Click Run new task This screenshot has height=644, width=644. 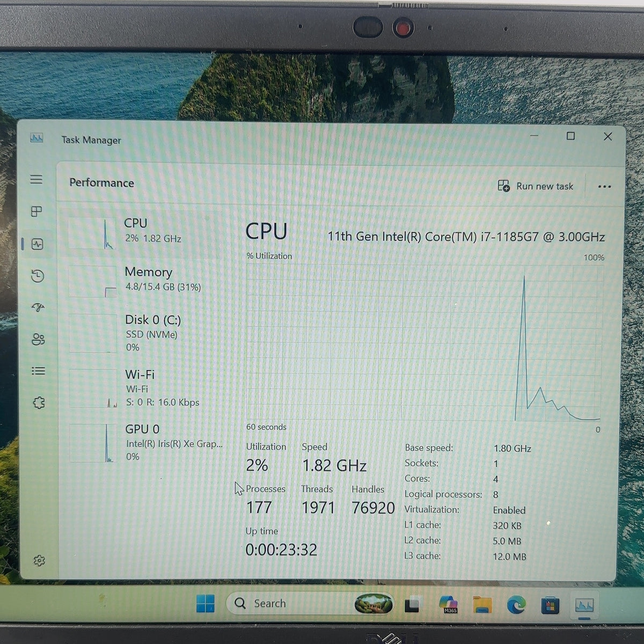pyautogui.click(x=536, y=186)
